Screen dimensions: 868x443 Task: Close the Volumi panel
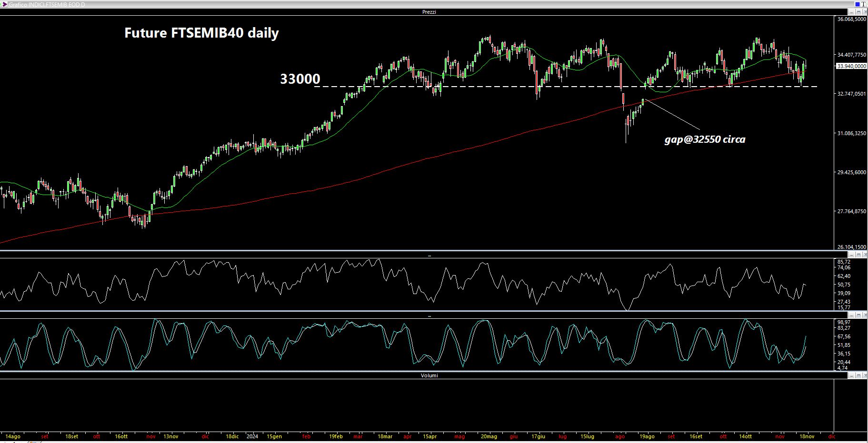[x=865, y=375]
